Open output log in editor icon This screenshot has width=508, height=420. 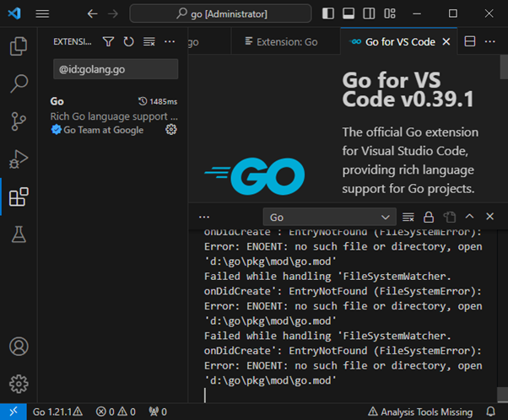[x=450, y=217]
